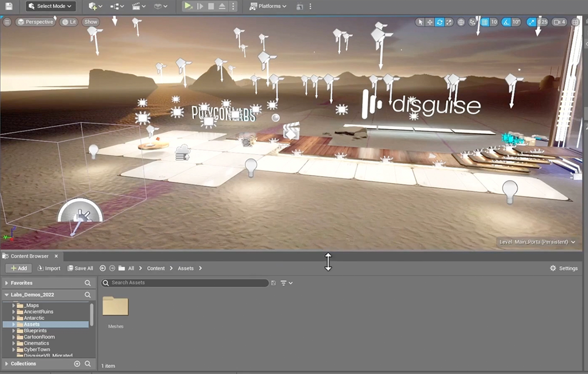Click the Save All button
Viewport: 588px width, 374px height.
point(80,268)
